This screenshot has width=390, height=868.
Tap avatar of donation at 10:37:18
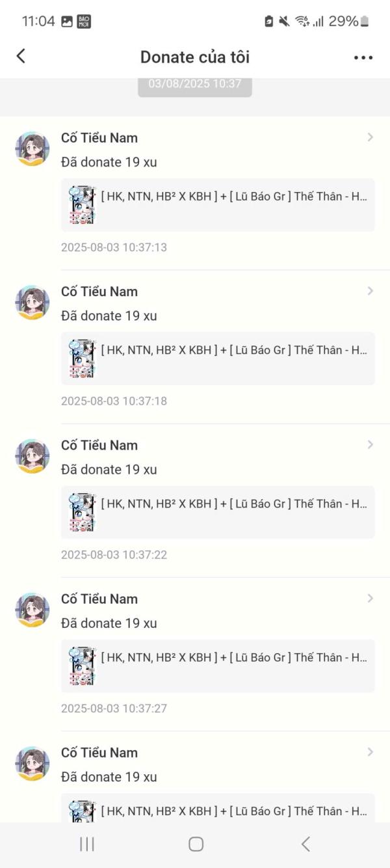[32, 303]
